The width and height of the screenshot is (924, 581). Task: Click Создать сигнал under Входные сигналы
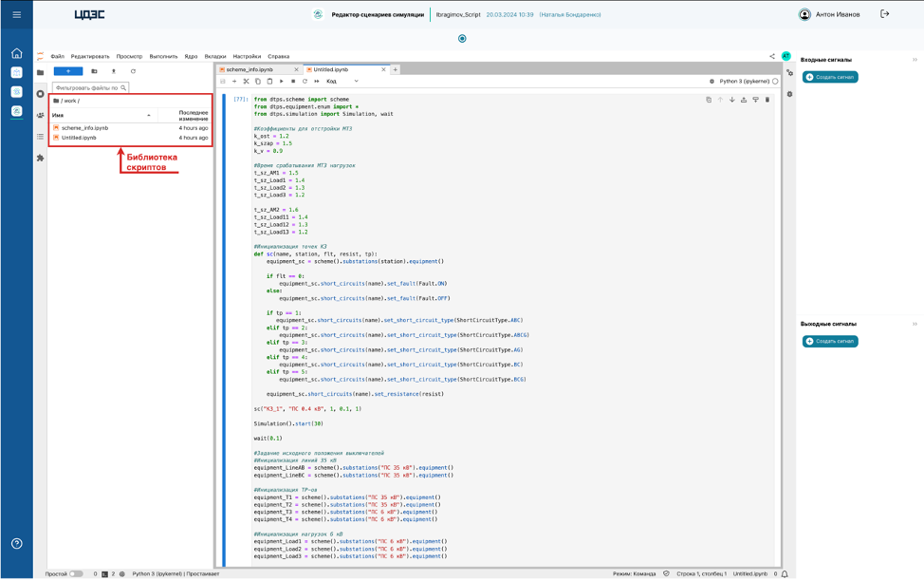[x=830, y=77]
